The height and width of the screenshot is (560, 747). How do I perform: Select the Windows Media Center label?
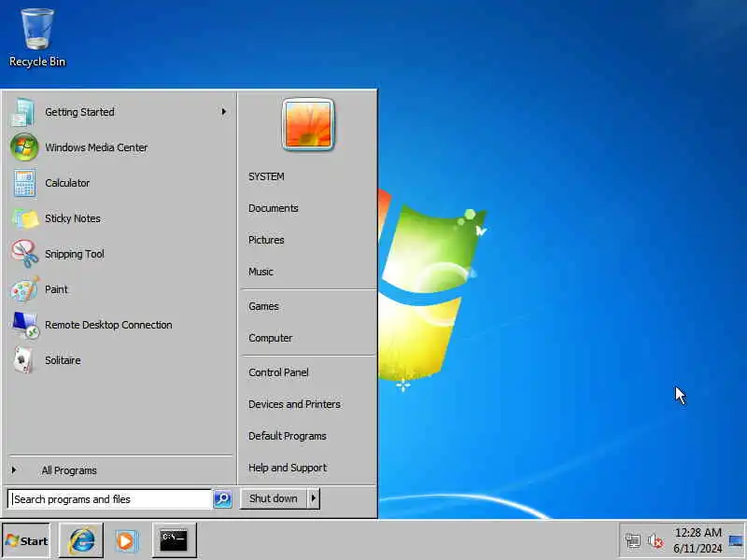coord(96,147)
